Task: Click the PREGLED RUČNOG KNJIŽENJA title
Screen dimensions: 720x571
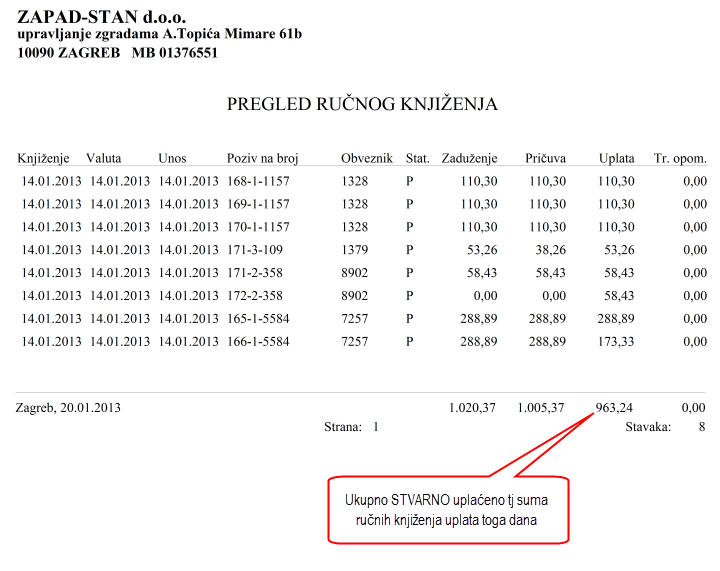Action: point(362,104)
